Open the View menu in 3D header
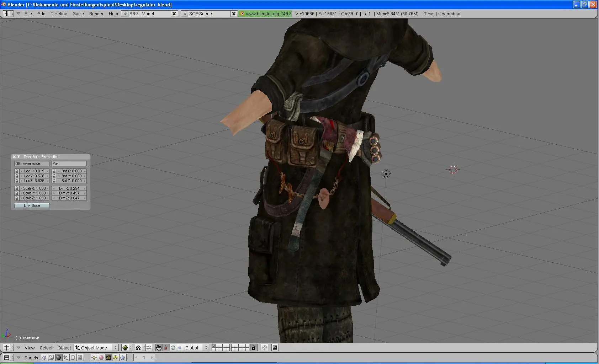Image resolution: width=599 pixels, height=364 pixels. click(30, 348)
